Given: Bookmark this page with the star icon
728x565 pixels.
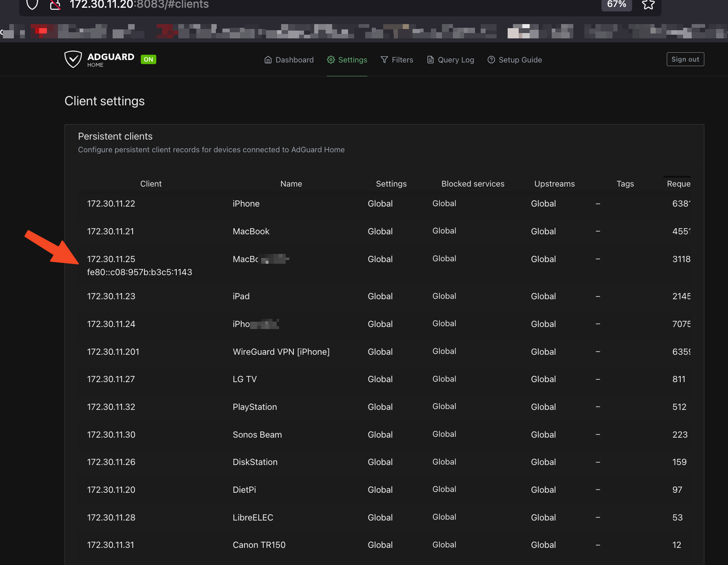Looking at the screenshot, I should 648,5.
